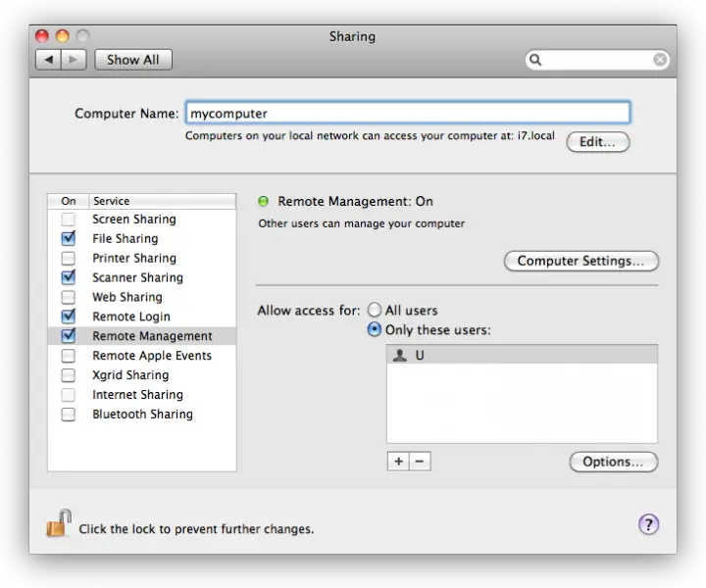706x588 pixels.
Task: Enable the Bluetooth Sharing checkbox
Action: pos(69,414)
